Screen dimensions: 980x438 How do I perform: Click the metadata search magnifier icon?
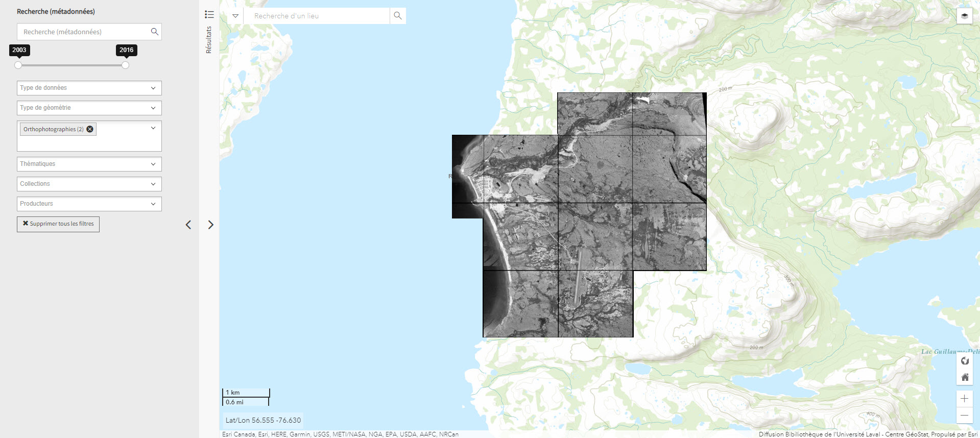pyautogui.click(x=154, y=32)
